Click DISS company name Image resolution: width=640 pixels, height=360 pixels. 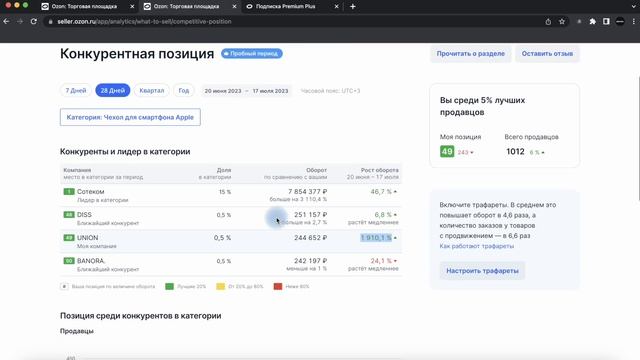click(84, 215)
